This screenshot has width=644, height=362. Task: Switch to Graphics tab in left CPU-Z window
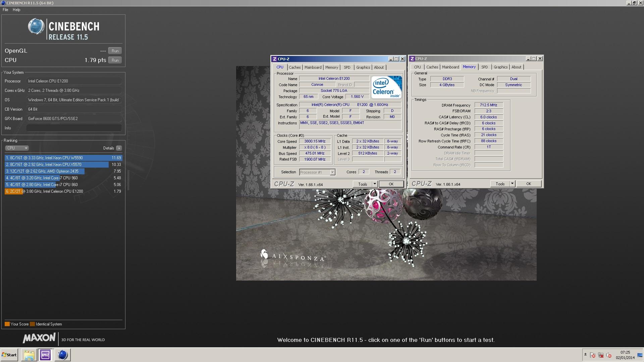pos(363,67)
